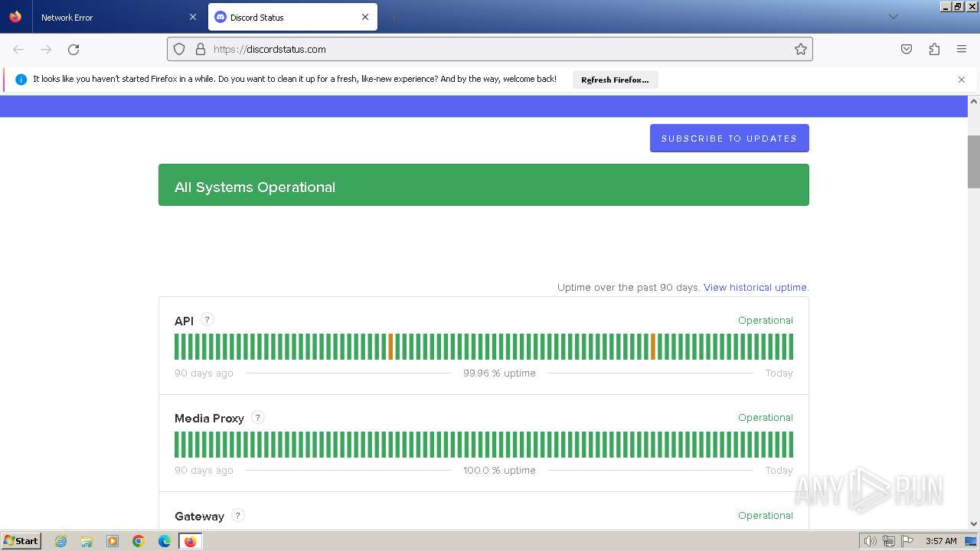
Task: Click Subscribe to Updates button
Action: [x=729, y=138]
